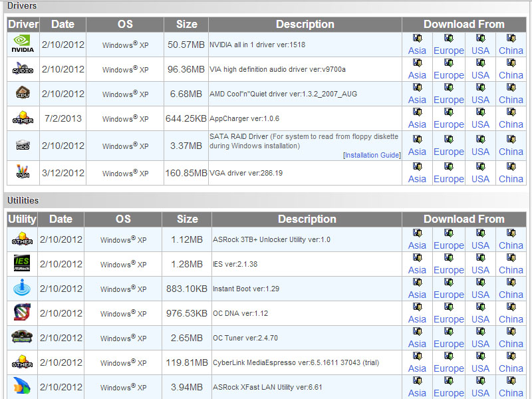Image resolution: width=532 pixels, height=399 pixels.
Task: Click the download icon above USA for OC Tuner
Action: click(x=480, y=332)
